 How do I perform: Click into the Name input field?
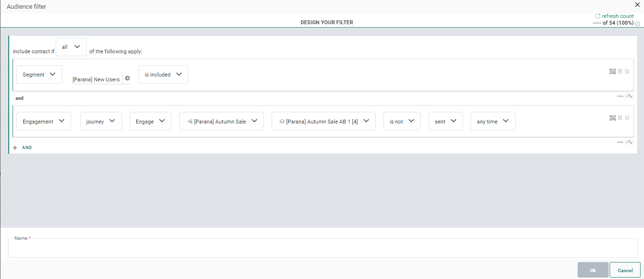coord(322,248)
